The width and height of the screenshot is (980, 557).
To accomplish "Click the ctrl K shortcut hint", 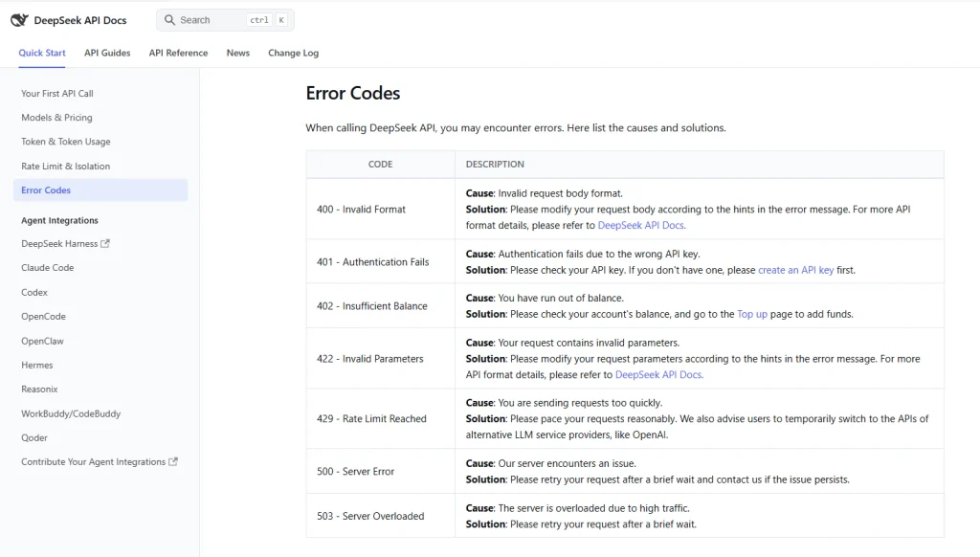I will (268, 20).
